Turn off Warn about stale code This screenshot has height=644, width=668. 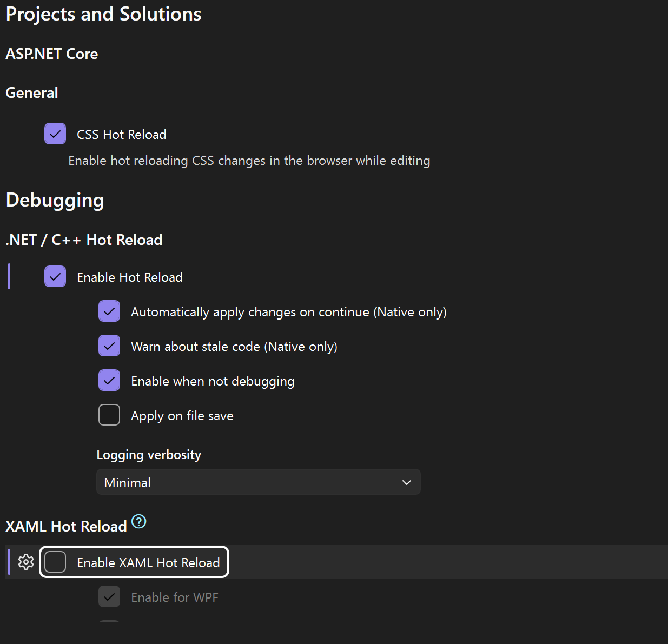point(109,346)
